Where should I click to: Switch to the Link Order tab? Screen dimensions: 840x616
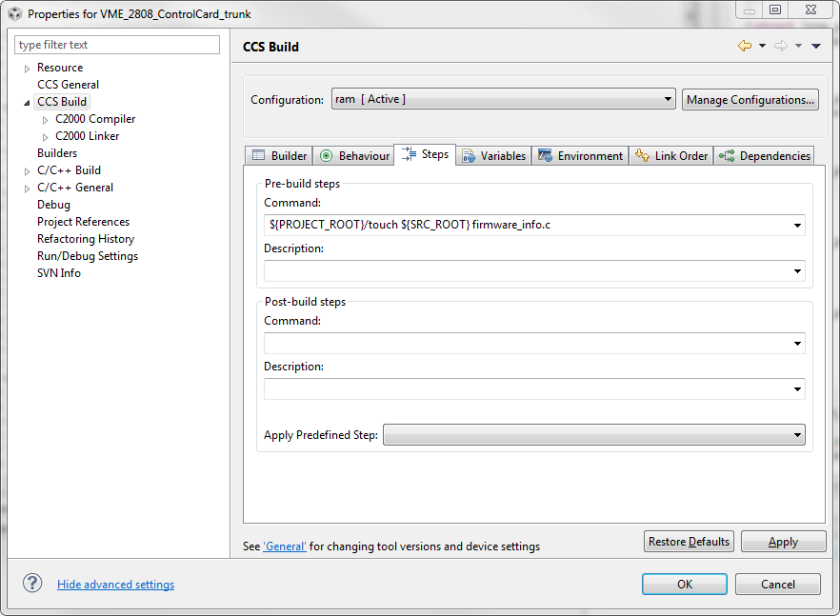click(671, 156)
